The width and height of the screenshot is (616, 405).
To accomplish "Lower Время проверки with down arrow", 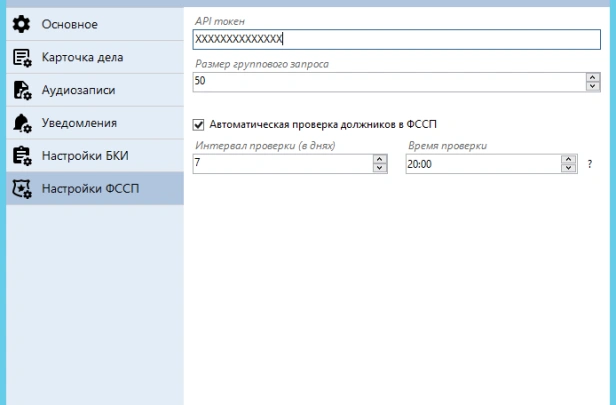I will pos(569,168).
